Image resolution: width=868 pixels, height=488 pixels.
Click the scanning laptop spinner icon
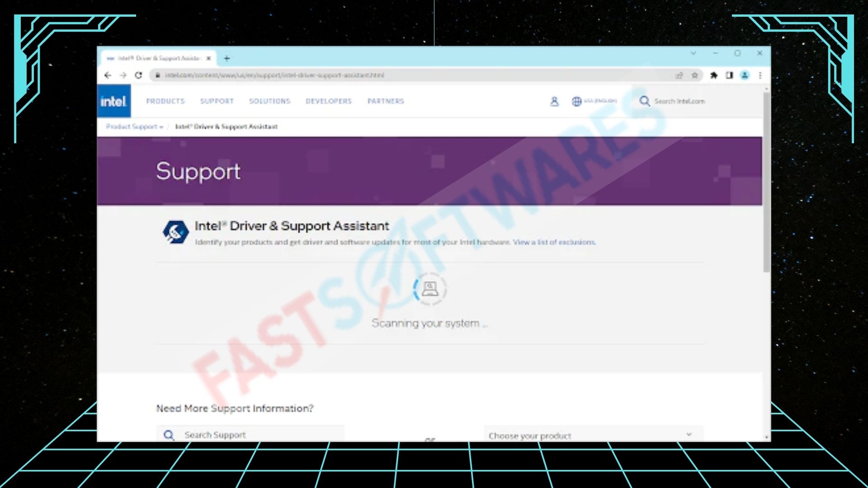coord(430,289)
